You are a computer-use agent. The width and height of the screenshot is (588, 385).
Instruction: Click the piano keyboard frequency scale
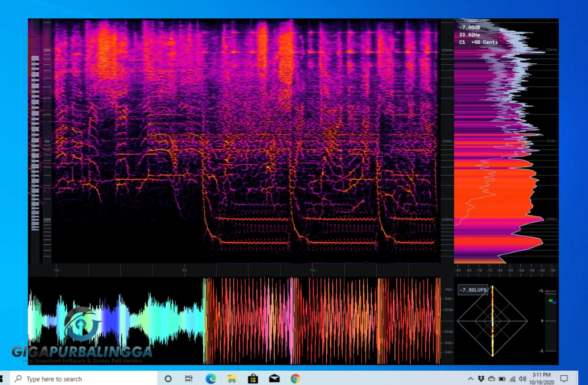pyautogui.click(x=35, y=142)
